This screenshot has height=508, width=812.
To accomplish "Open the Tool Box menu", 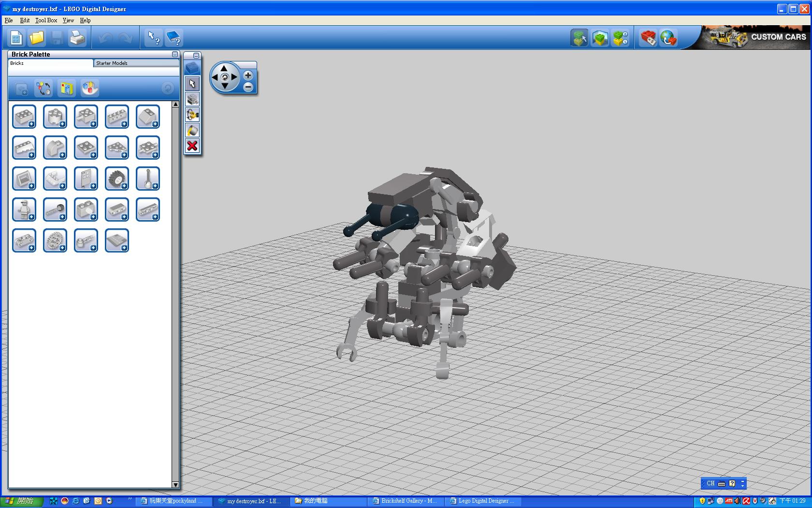I will pos(46,20).
